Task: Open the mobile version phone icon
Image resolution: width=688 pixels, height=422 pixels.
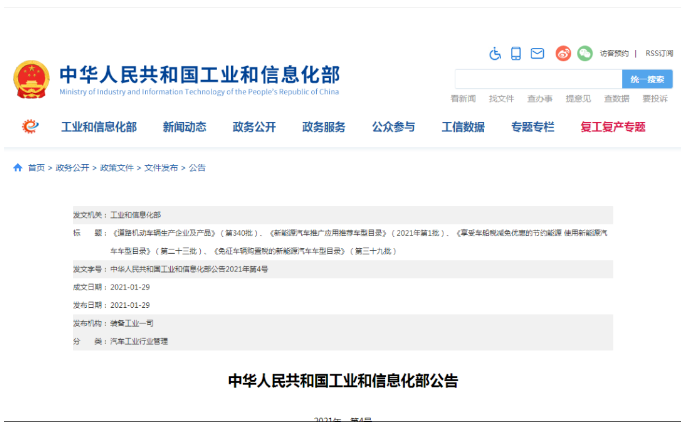Action: click(x=516, y=53)
